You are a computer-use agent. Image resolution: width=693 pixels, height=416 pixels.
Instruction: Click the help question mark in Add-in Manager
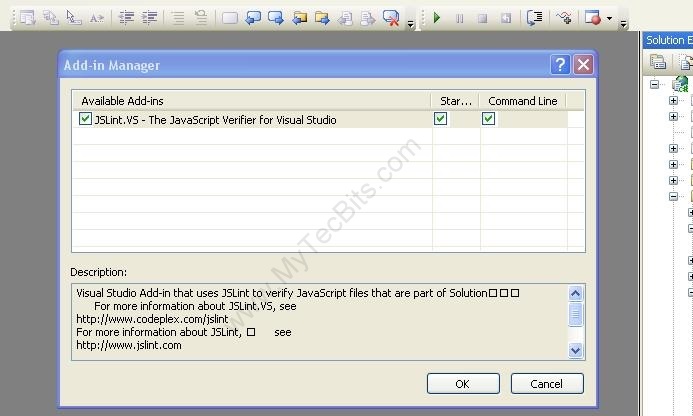(x=560, y=65)
